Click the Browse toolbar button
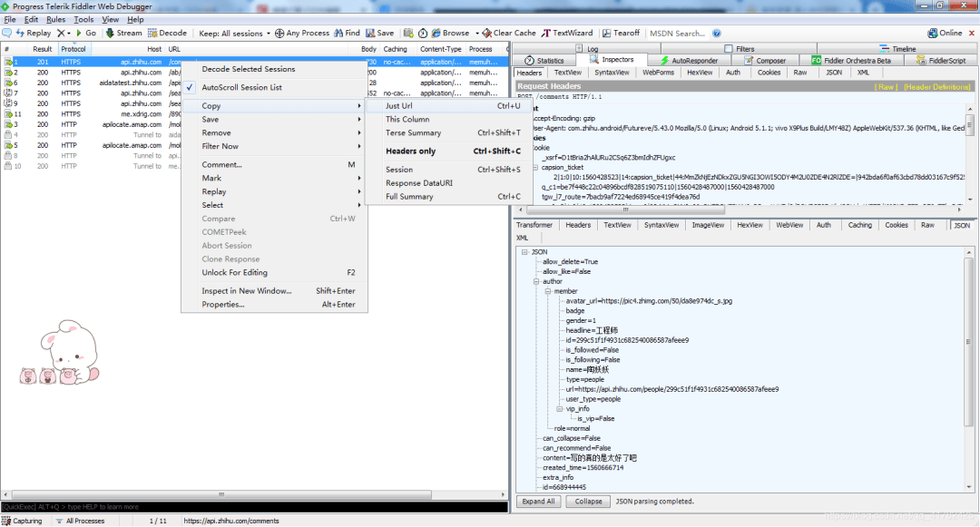 [x=451, y=33]
